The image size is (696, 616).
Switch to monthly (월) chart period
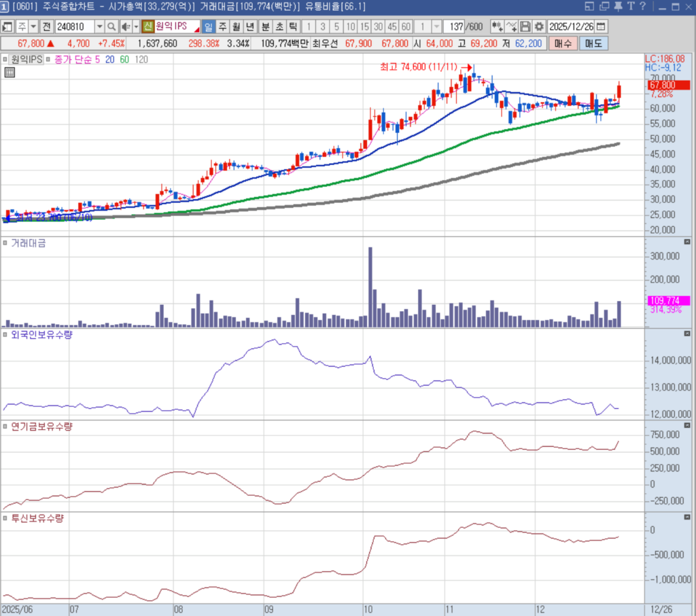pos(236,27)
